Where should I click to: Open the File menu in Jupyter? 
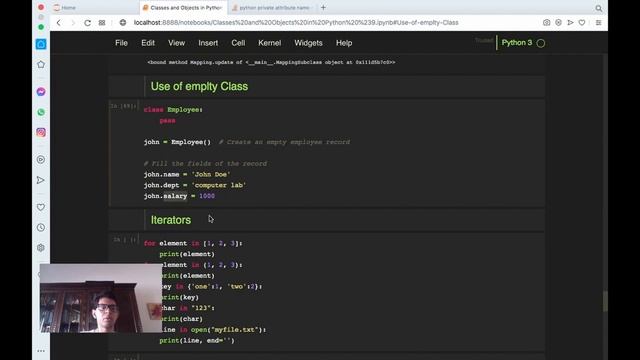[121, 43]
